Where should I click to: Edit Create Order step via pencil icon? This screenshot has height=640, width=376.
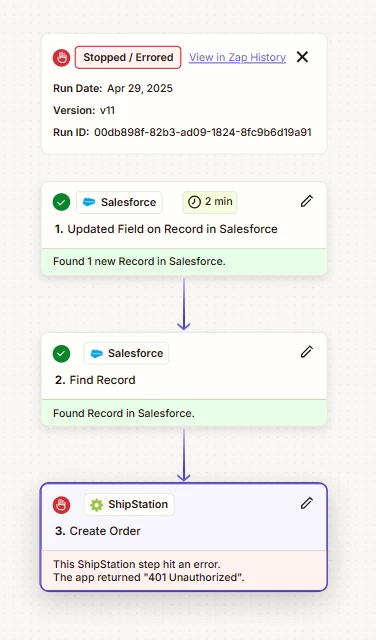[307, 503]
